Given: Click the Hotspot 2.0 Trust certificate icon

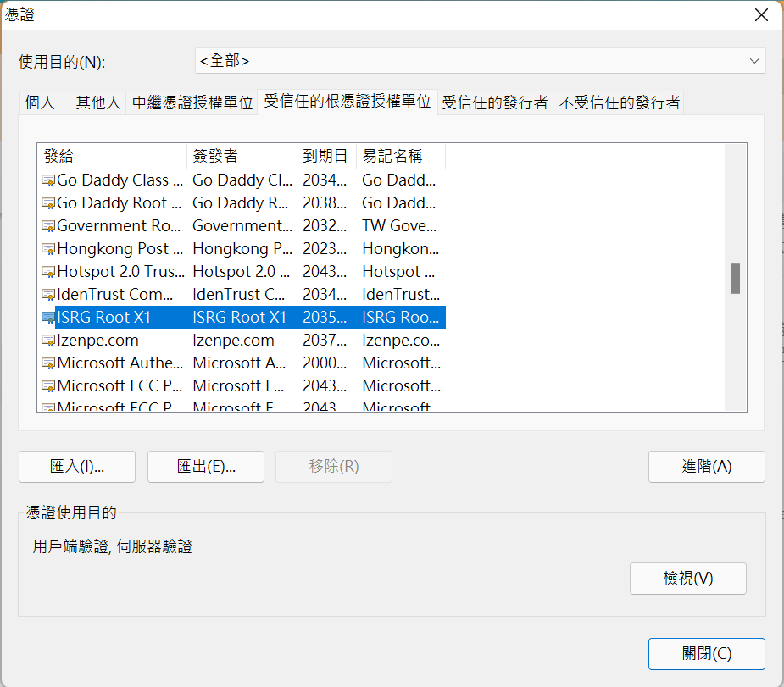Looking at the screenshot, I should [48, 272].
